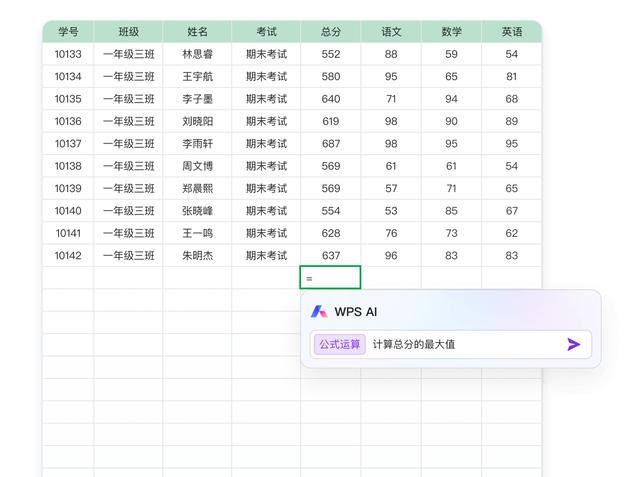Screen dimensions: 640x477
Task: Select total score cell 628
Action: click(x=331, y=233)
